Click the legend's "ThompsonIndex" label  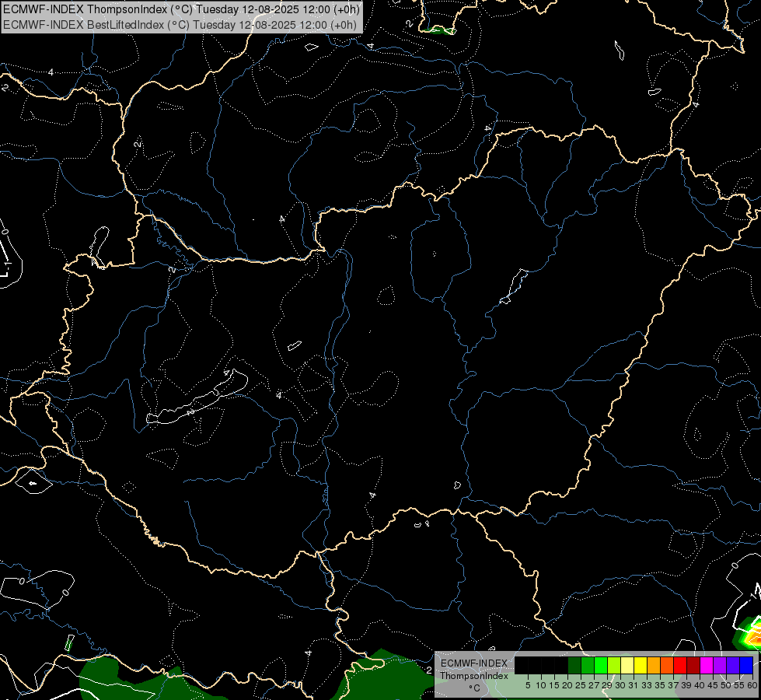point(474,676)
